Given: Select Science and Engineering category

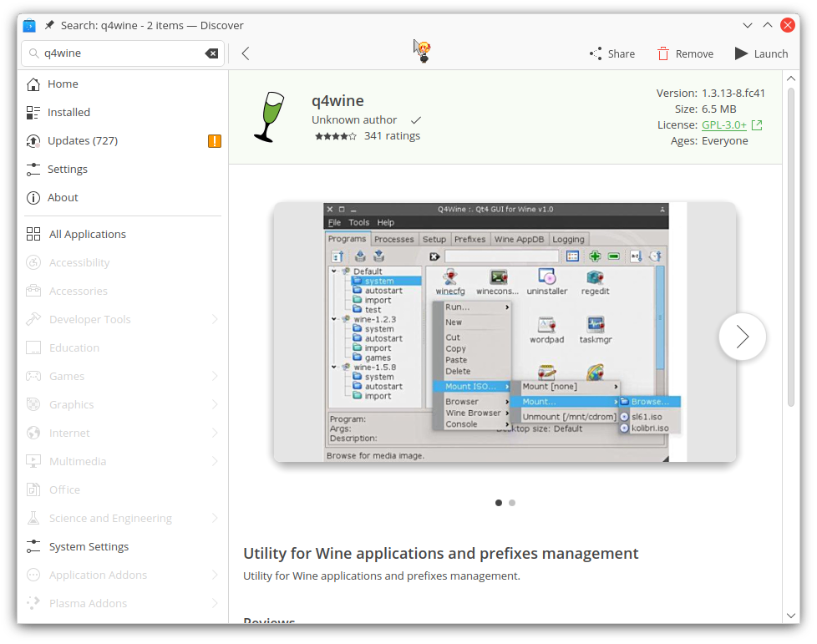Looking at the screenshot, I should [x=123, y=518].
